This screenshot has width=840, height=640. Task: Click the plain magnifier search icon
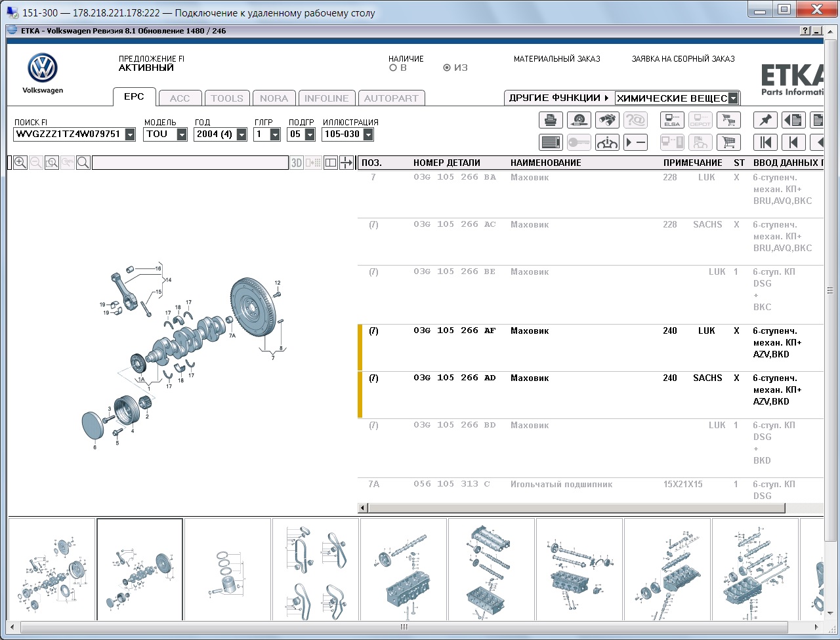point(83,163)
